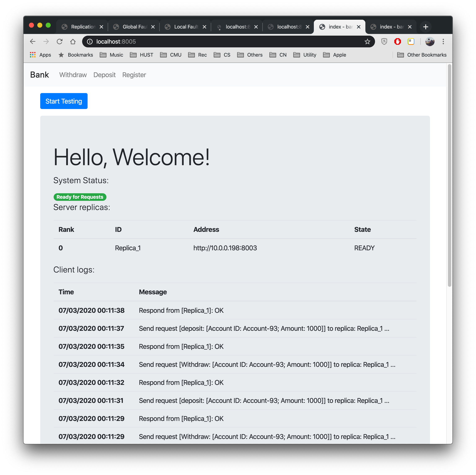The image size is (476, 475).
Task: Click the Bank logo/home link
Action: pos(39,75)
